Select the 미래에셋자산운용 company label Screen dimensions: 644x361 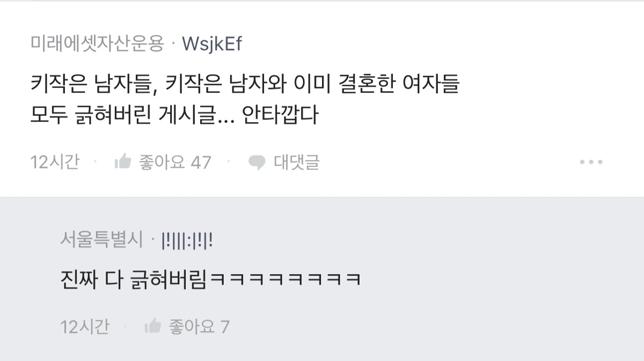click(x=97, y=43)
